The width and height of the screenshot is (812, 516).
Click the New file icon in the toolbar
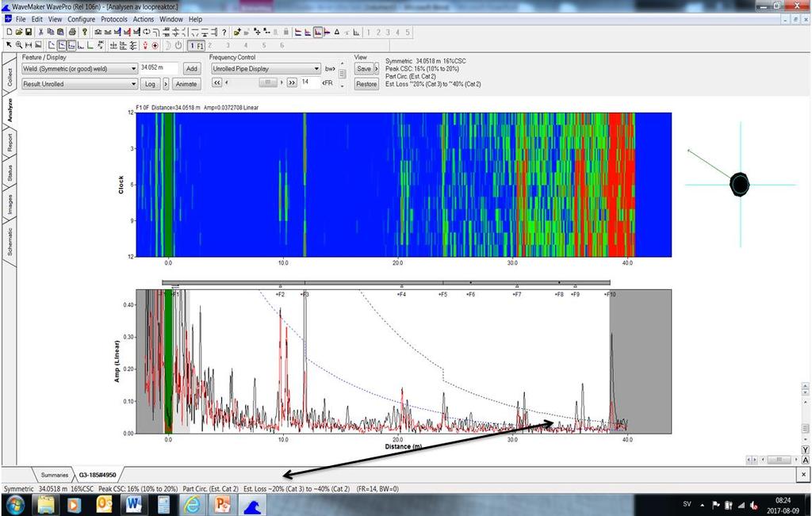(10, 32)
